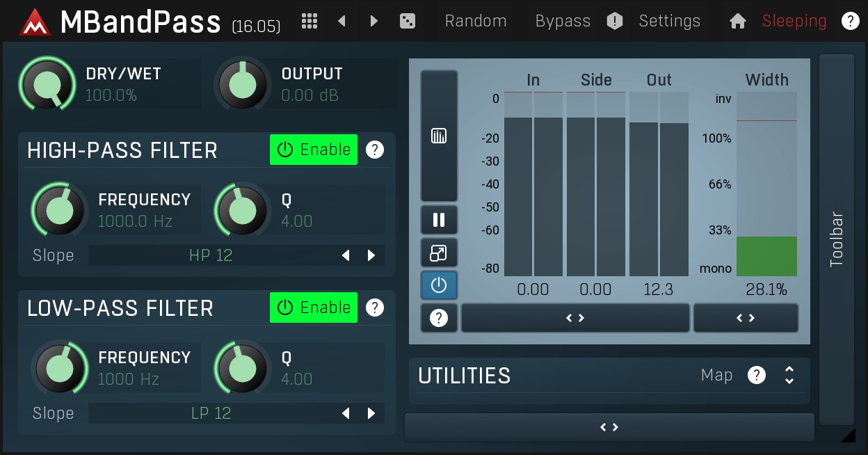Viewport: 868px width, 455px height.
Task: Click the meter mode bars icon button
Action: pos(439,136)
